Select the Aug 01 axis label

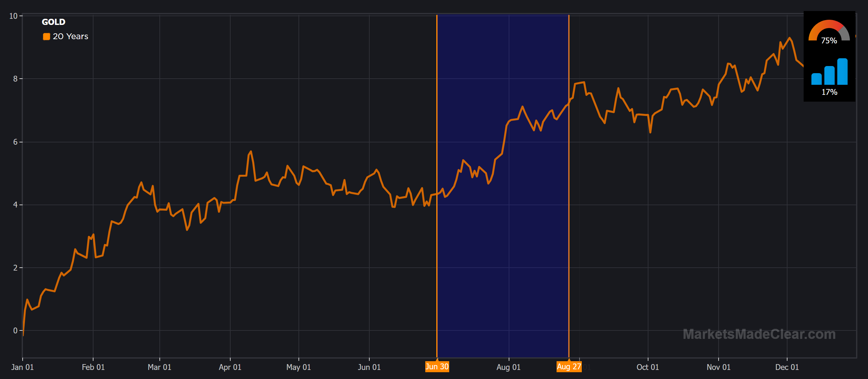(x=509, y=367)
